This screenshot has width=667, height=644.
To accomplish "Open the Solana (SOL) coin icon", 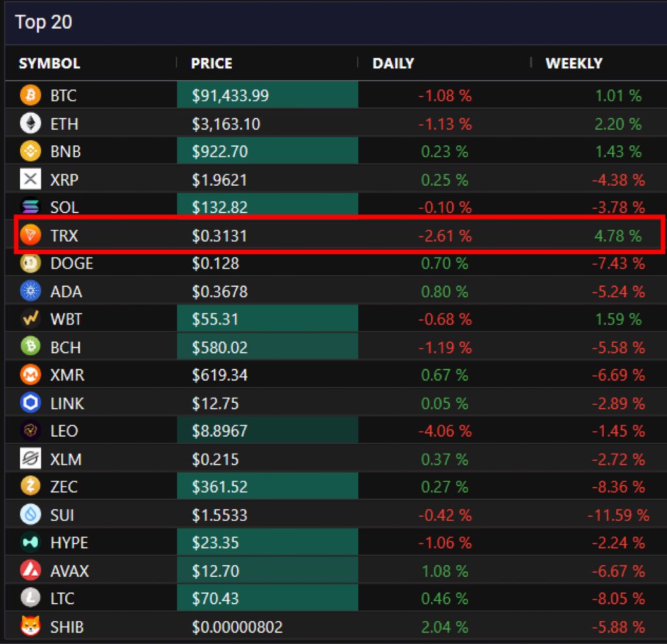I will click(29, 207).
